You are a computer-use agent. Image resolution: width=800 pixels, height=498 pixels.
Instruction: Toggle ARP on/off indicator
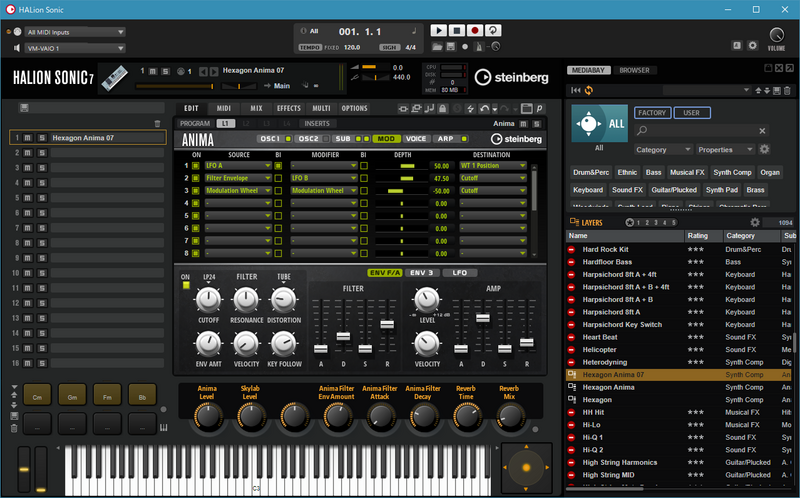click(464, 139)
